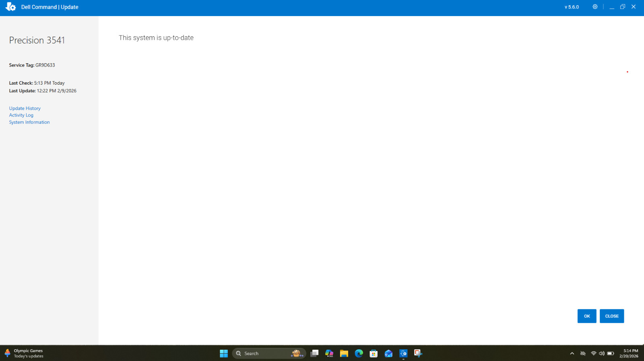Close the window via title bar X
The width and height of the screenshot is (644, 361).
[634, 7]
